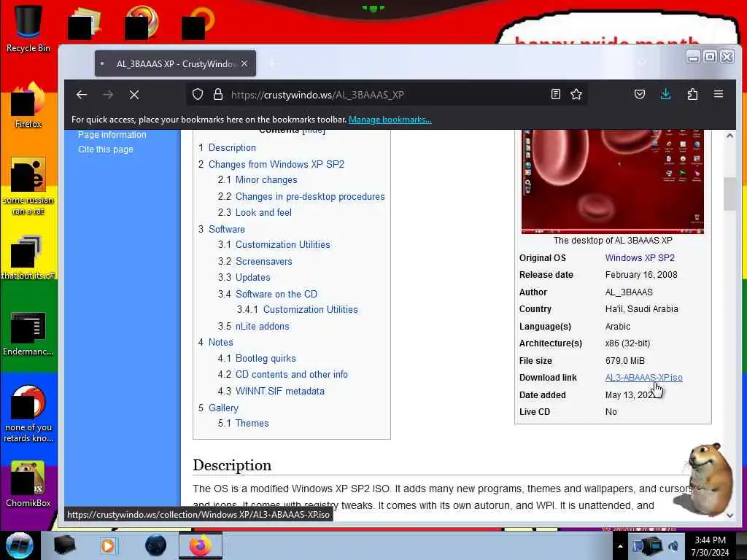Stop page loading with the X button

pos(134,95)
